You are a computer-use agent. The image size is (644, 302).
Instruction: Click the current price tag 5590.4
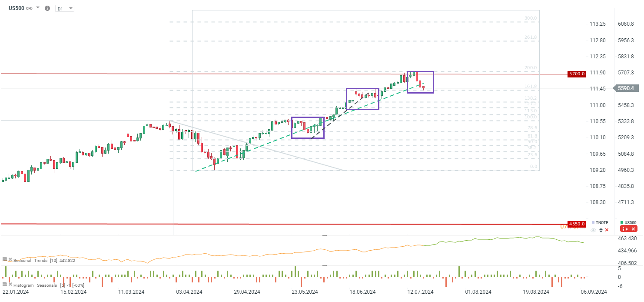(x=626, y=88)
